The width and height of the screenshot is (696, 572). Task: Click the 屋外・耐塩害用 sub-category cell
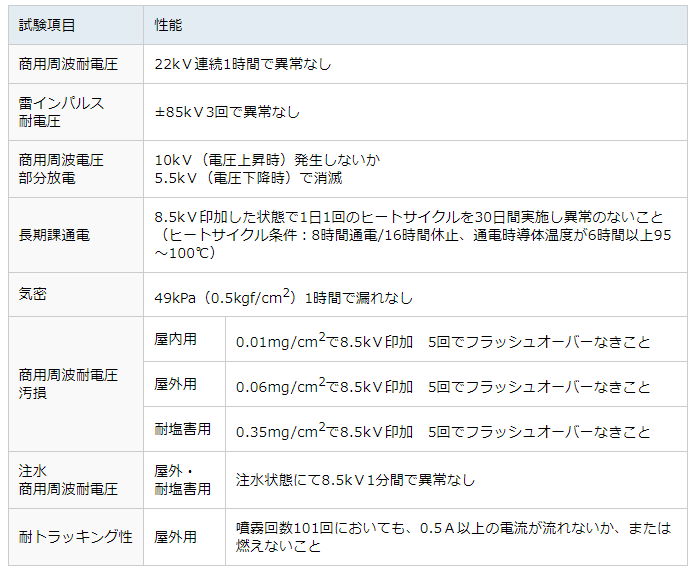coord(183,479)
